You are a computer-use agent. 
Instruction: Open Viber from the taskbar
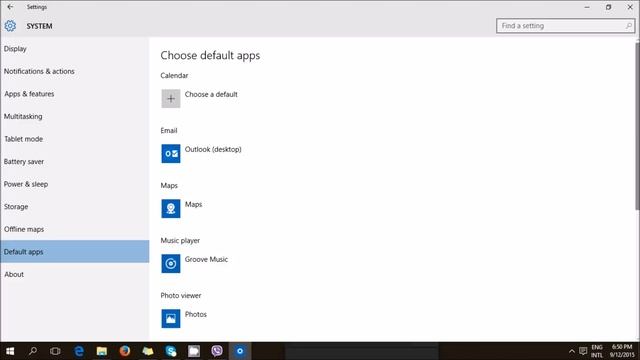pyautogui.click(x=217, y=351)
